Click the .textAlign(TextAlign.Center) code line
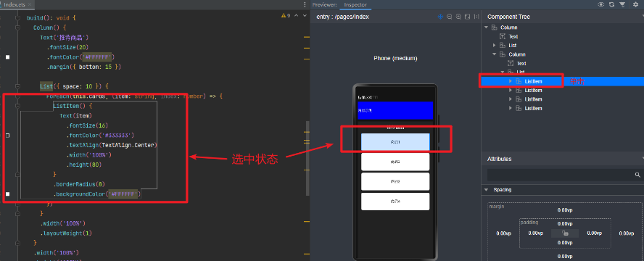This screenshot has height=261, width=644. 112,145
